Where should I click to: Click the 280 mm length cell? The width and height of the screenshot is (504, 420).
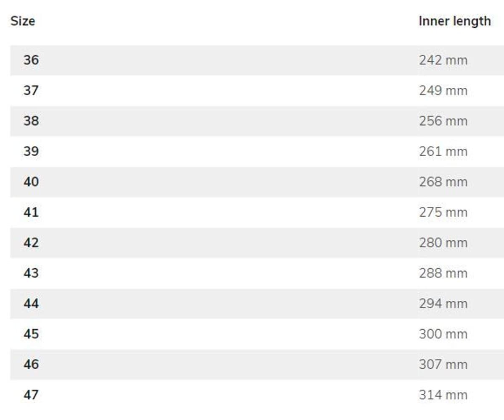coord(443,243)
